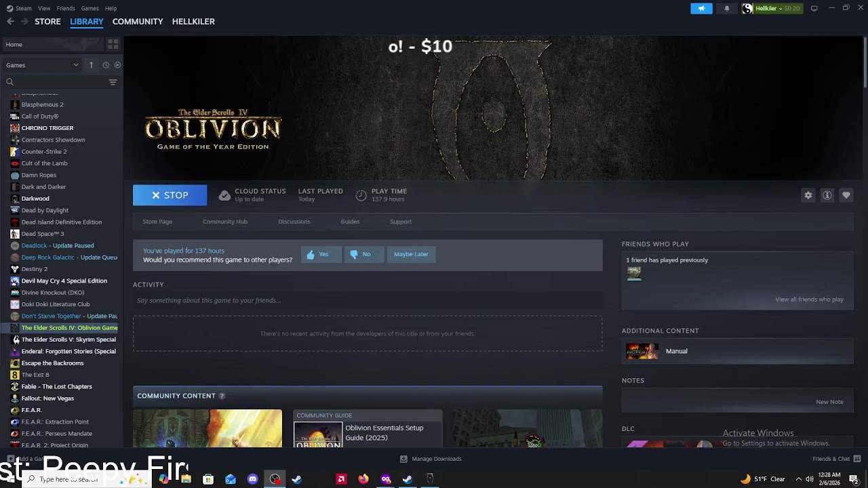Stop the running game
This screenshot has height=488, width=868.
tap(170, 195)
